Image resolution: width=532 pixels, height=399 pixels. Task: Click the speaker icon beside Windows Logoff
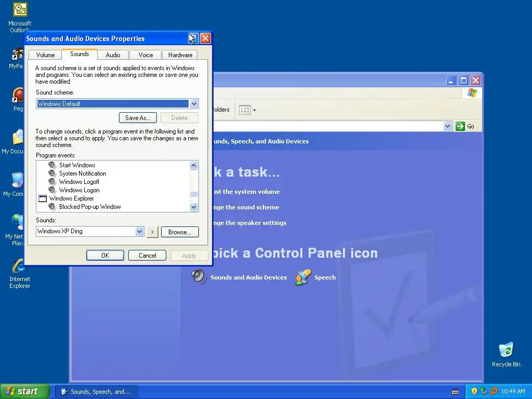click(52, 181)
